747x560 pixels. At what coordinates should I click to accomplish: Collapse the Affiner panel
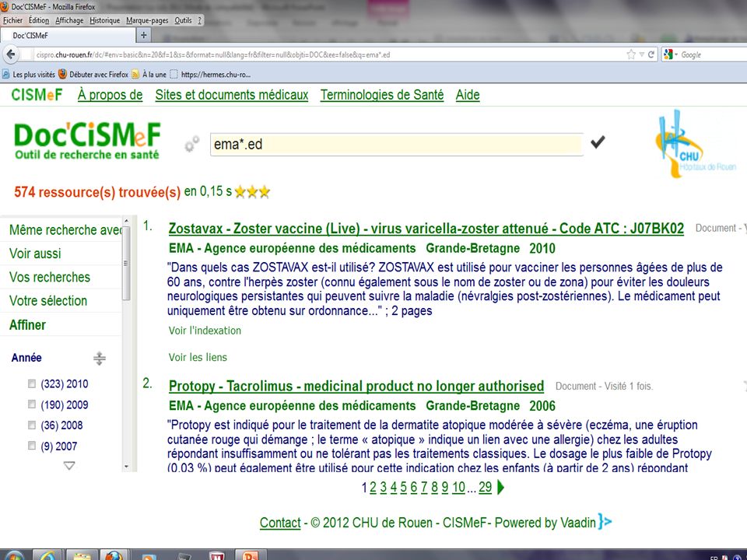pyautogui.click(x=61, y=325)
